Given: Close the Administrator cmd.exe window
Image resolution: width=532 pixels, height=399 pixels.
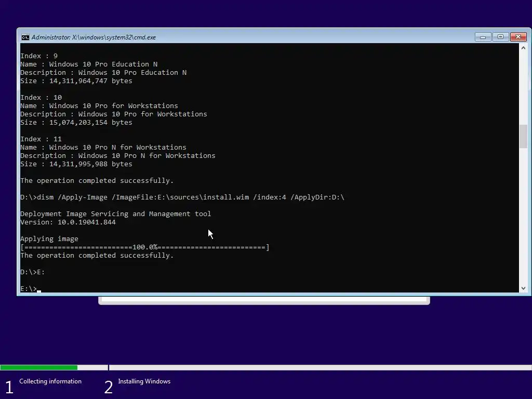Looking at the screenshot, I should coord(518,37).
